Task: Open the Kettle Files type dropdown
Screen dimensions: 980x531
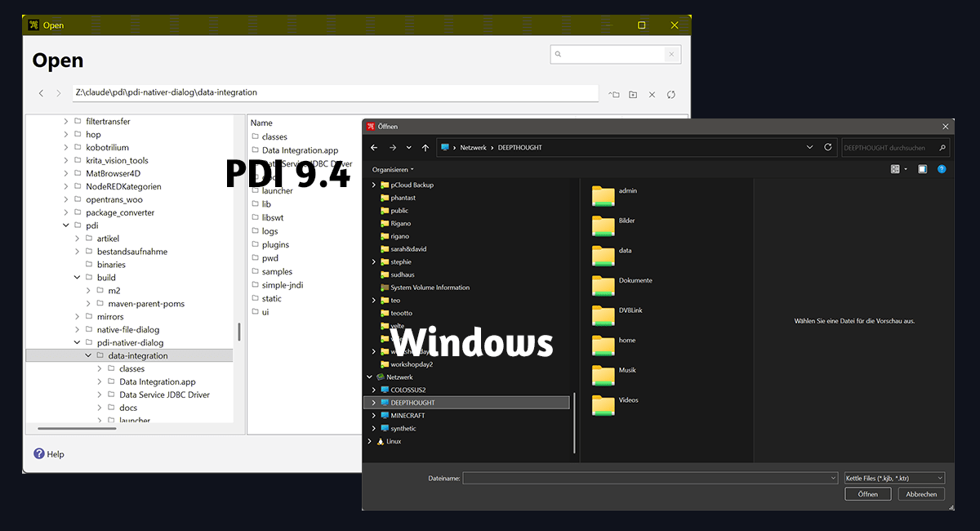Action: [x=894, y=478]
